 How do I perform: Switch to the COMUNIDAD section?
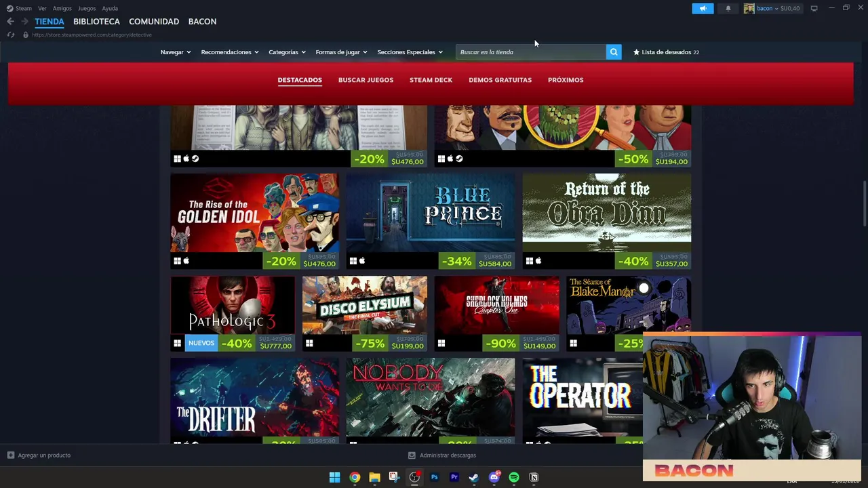tap(154, 22)
